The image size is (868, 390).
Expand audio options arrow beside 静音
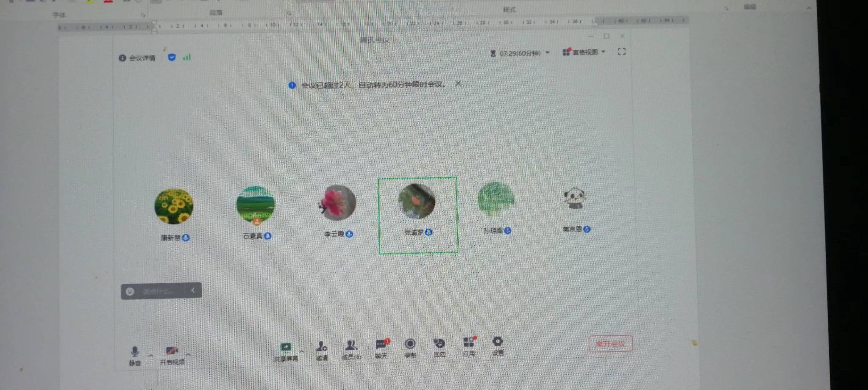(x=151, y=355)
